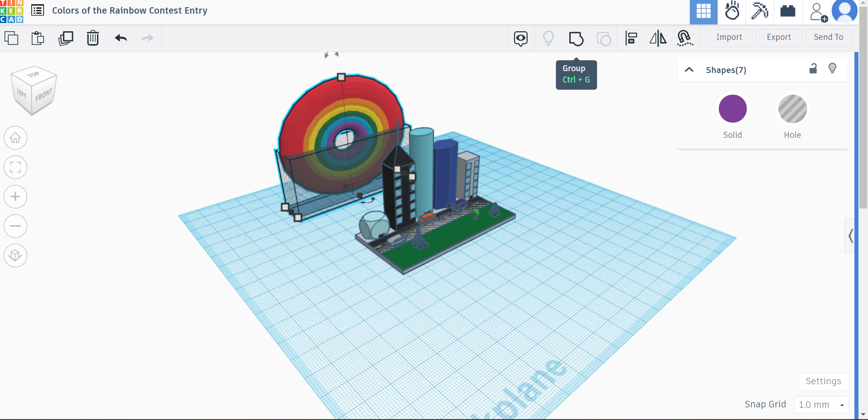This screenshot has width=868, height=420.
Task: Toggle the lock in the Shapes panel
Action: pyautogui.click(x=813, y=68)
